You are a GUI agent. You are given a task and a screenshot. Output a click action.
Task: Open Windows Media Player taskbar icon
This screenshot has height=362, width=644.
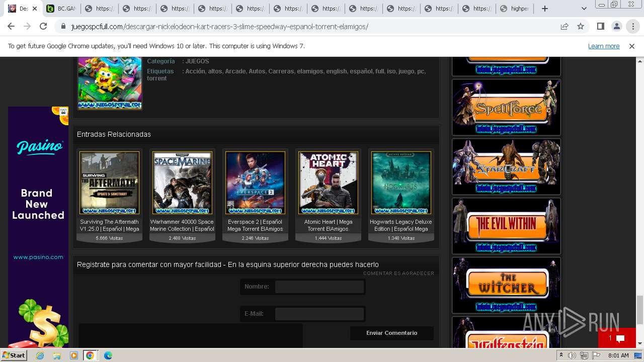pyautogui.click(x=74, y=355)
